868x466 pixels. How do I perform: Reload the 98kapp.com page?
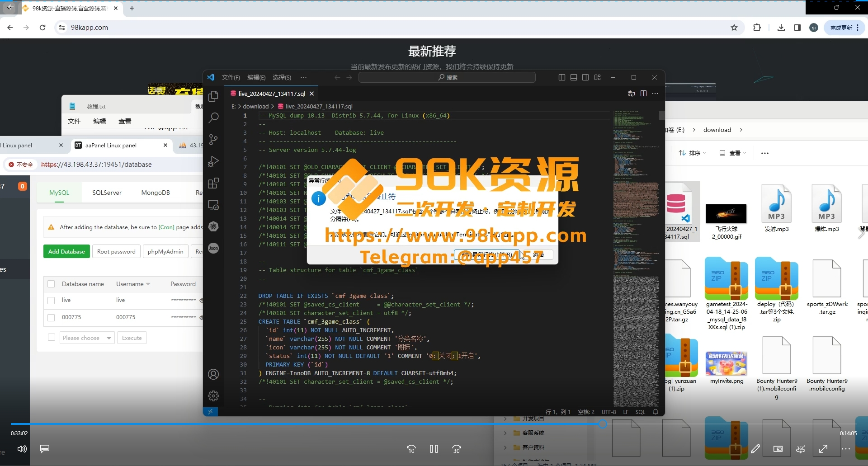(x=42, y=28)
